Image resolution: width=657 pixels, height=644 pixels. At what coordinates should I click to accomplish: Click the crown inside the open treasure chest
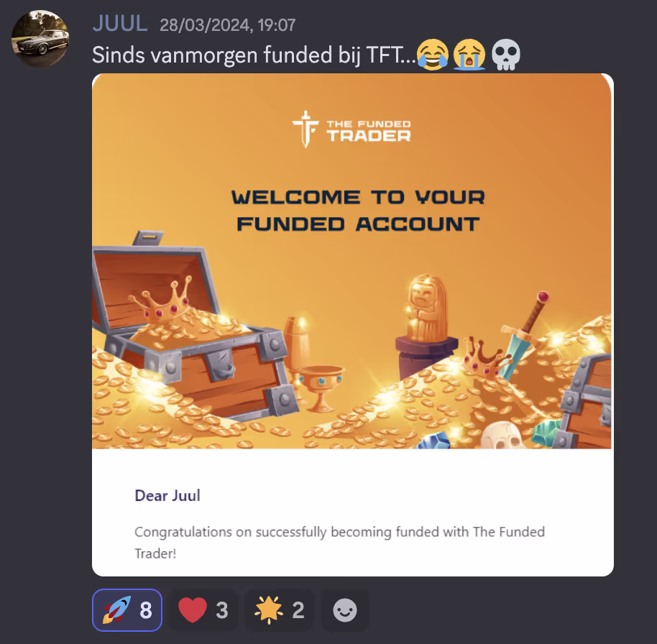coord(161,301)
